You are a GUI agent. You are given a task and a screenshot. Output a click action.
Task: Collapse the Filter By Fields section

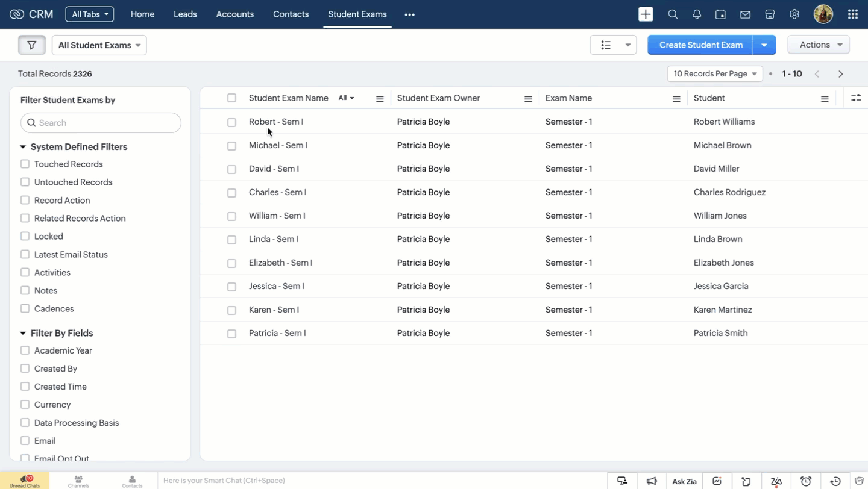tap(23, 334)
